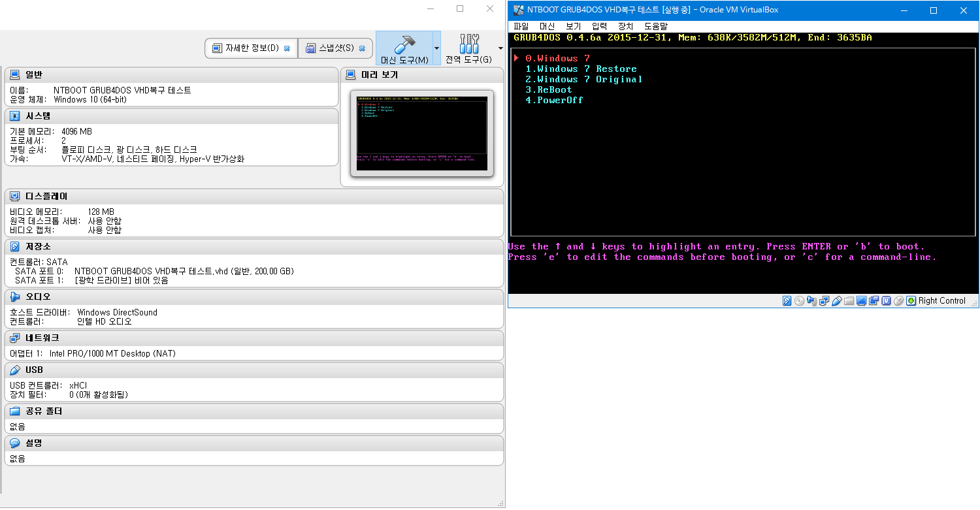The width and height of the screenshot is (980, 510).
Task: Open the 시스템 section header link
Action: 38,116
